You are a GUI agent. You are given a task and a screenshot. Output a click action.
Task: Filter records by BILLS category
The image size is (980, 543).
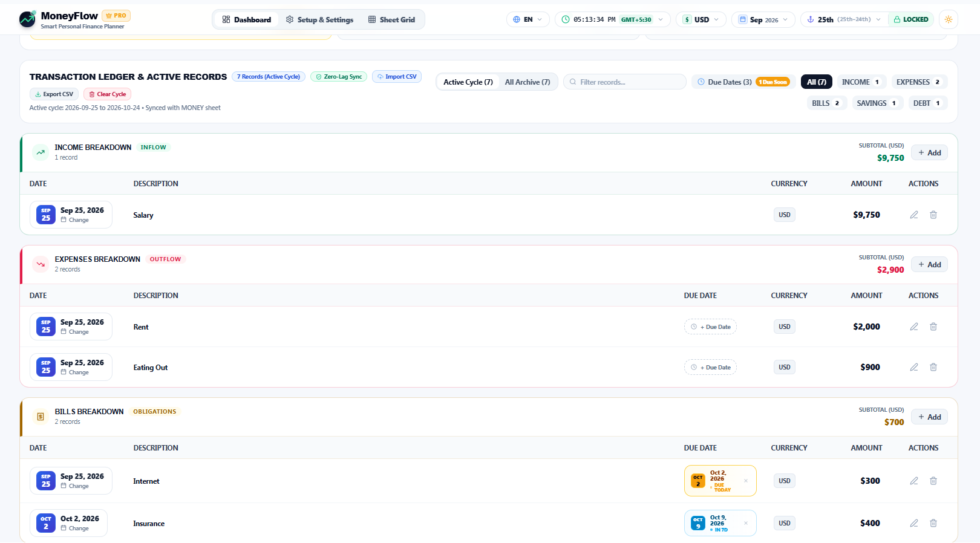826,103
